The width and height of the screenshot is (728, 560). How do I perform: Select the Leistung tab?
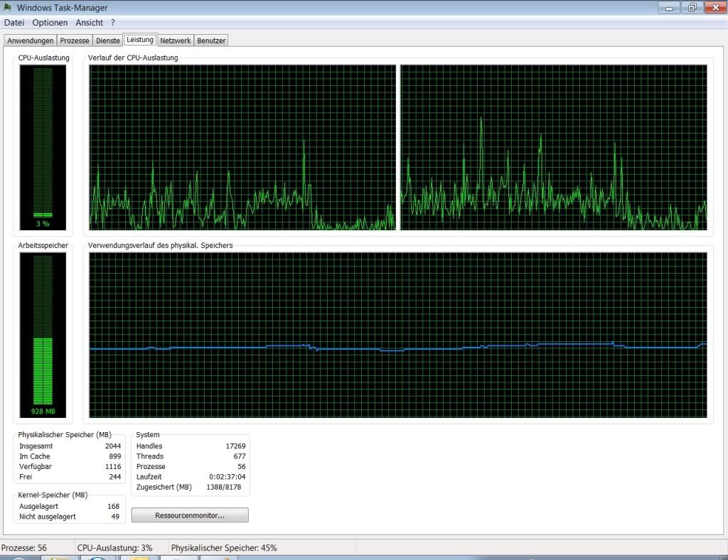click(x=140, y=40)
